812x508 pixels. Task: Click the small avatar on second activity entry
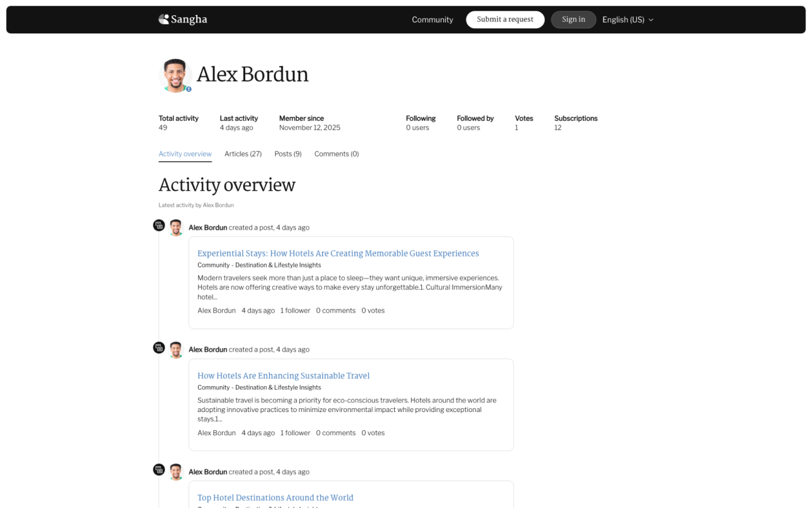(x=176, y=350)
